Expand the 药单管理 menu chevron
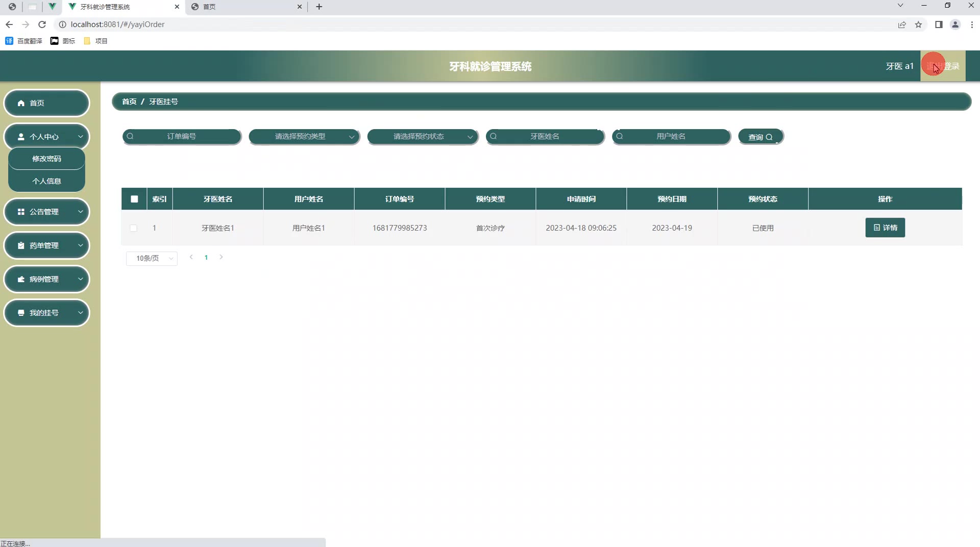 [80, 245]
